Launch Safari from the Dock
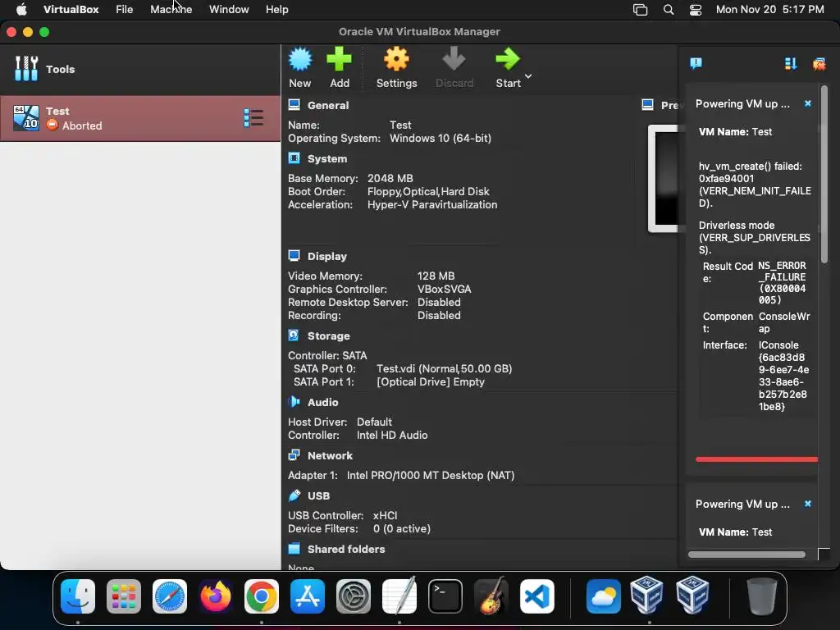 [170, 596]
